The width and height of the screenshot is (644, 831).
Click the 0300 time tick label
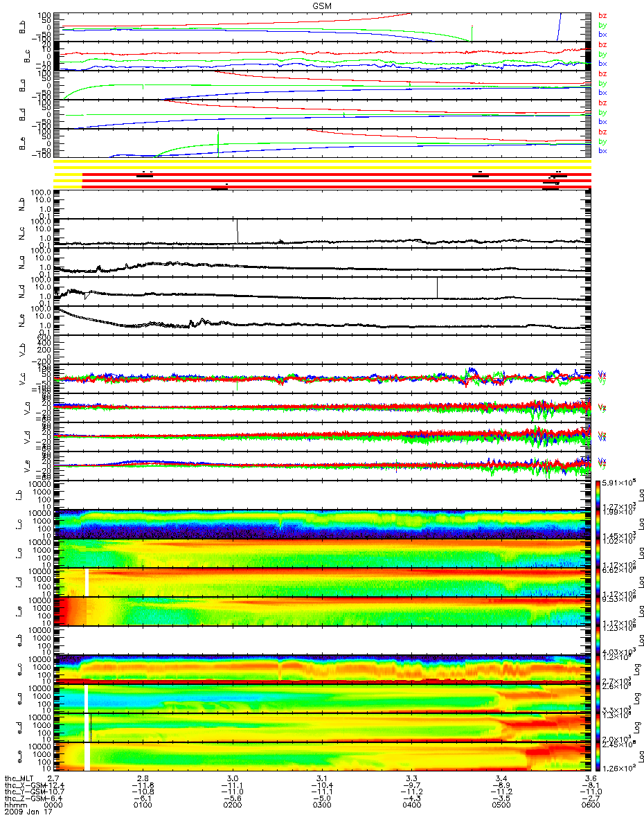coord(323,805)
